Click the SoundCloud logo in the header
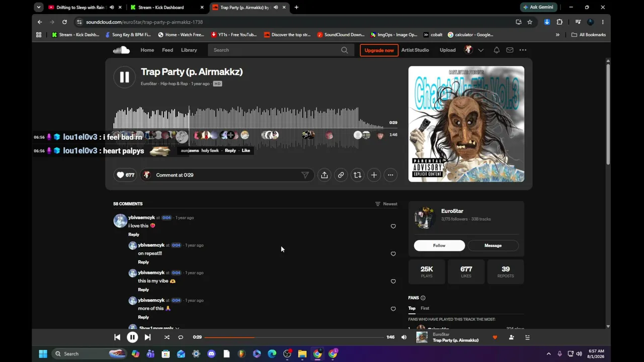Viewport: 644px width, 362px height. tap(121, 50)
